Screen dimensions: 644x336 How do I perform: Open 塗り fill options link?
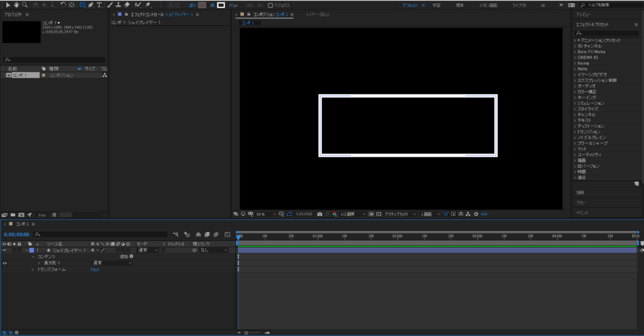coord(192,5)
